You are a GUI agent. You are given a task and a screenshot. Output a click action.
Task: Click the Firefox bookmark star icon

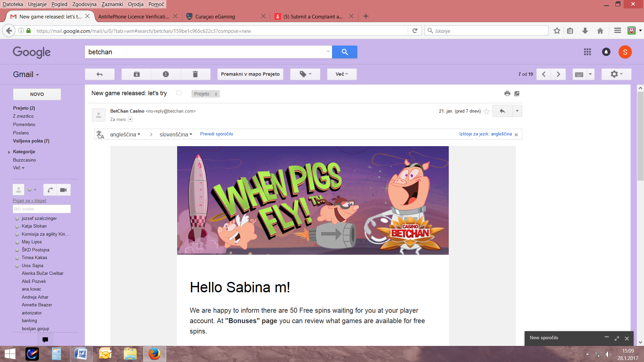coord(557,31)
